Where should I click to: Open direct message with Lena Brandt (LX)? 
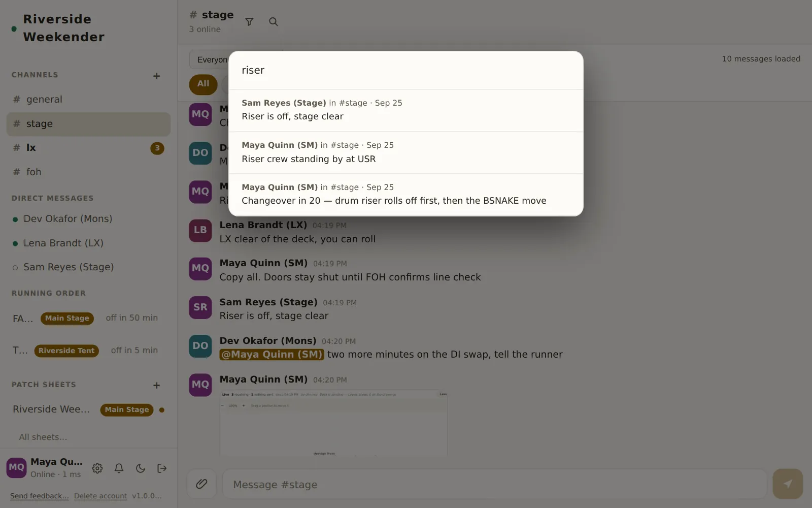click(88, 243)
